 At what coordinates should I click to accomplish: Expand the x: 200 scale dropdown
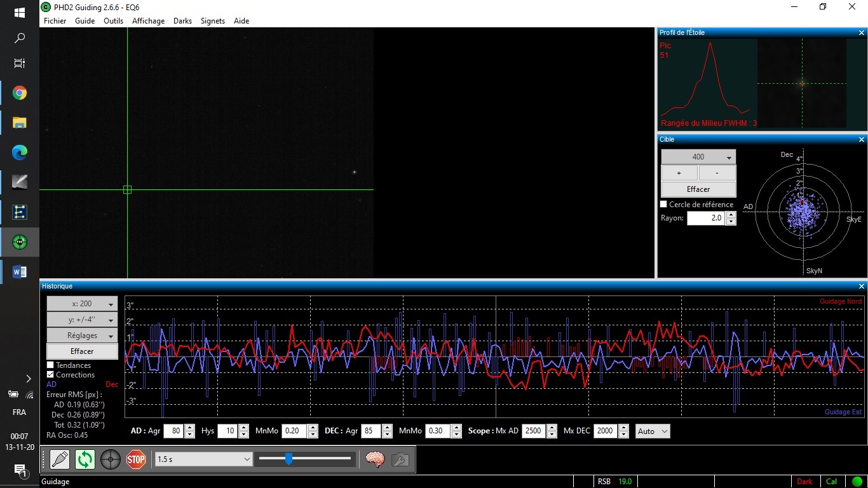tap(82, 304)
